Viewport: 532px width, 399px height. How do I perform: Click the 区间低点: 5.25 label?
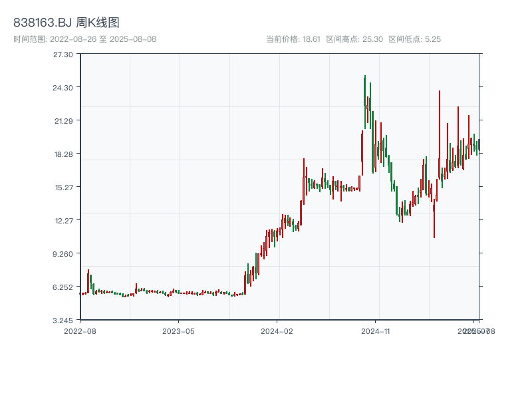[414, 39]
